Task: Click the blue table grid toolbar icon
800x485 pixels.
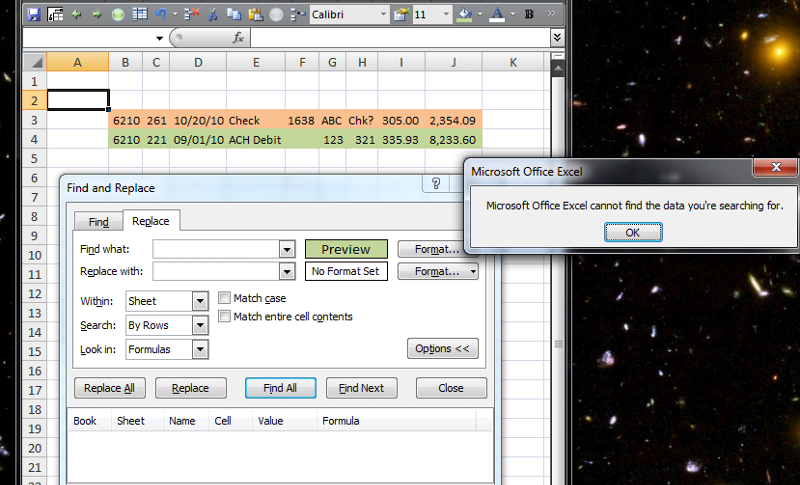Action: point(139,14)
